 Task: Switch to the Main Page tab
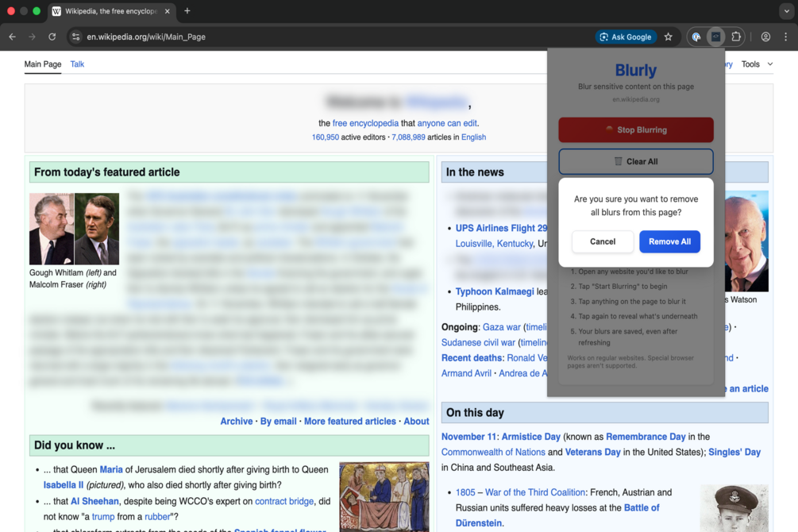point(43,64)
